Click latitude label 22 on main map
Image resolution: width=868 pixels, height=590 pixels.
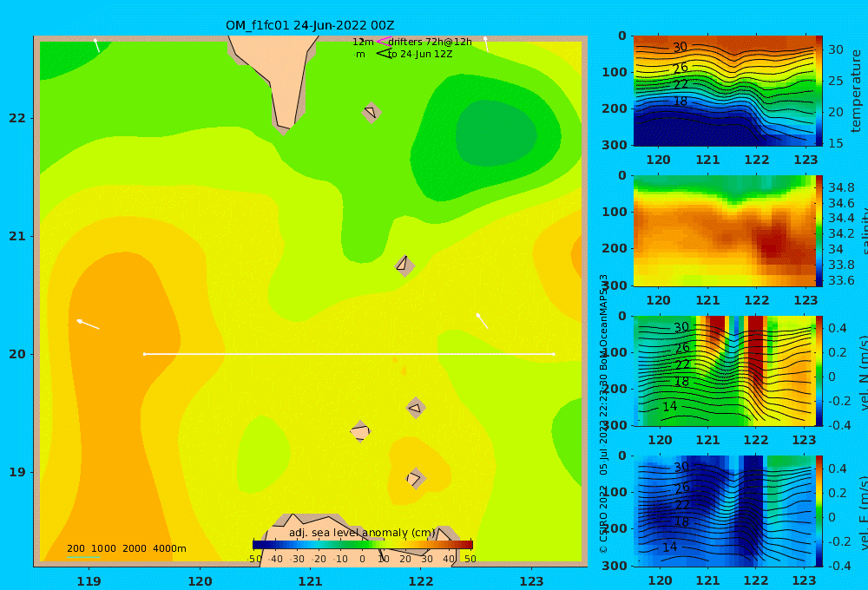point(17,118)
